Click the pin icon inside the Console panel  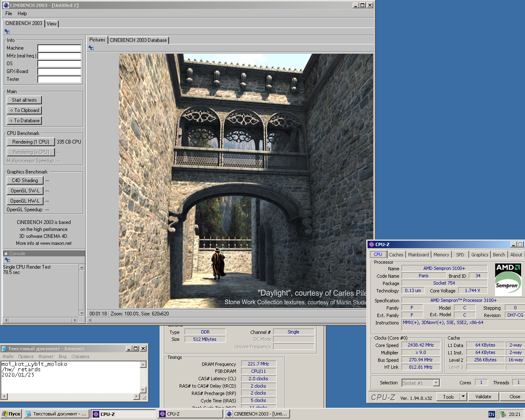7,260
